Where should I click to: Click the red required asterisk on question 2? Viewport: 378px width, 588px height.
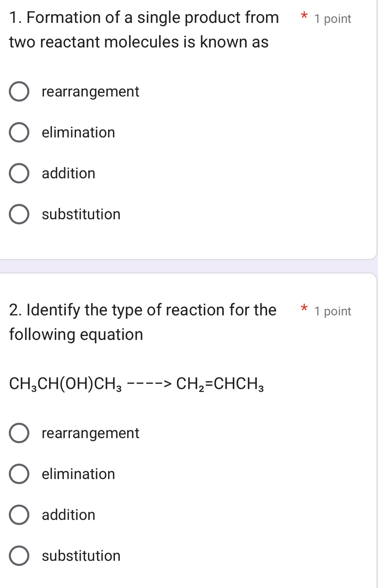[x=304, y=309]
